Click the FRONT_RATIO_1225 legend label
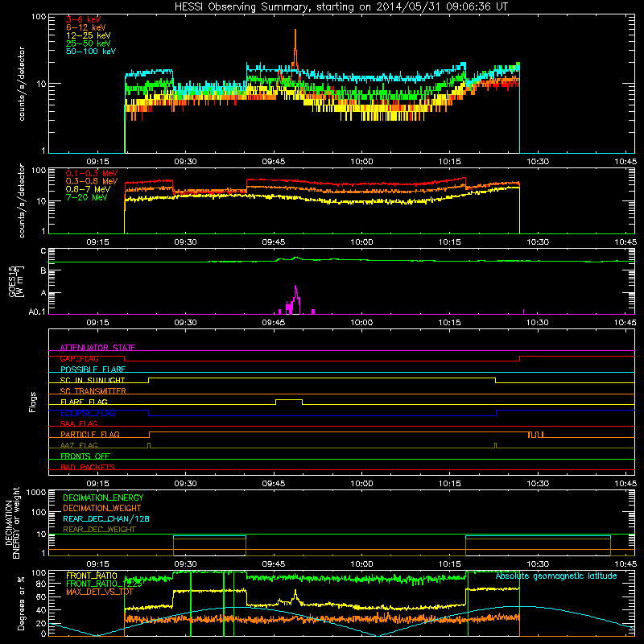644x644 pixels. tap(104, 584)
